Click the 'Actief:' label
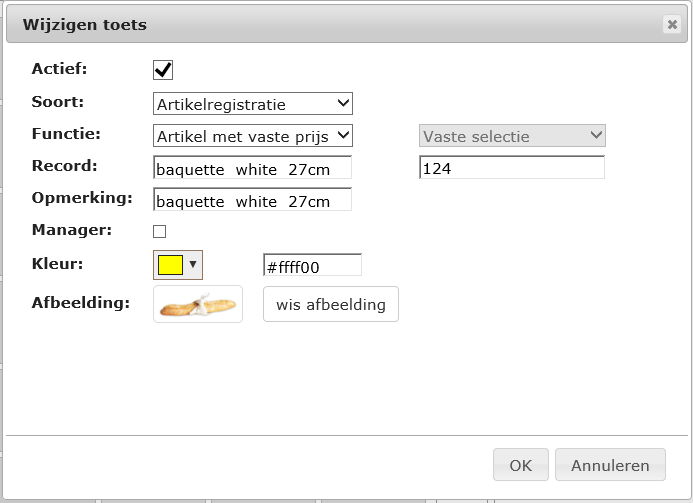 click(59, 69)
